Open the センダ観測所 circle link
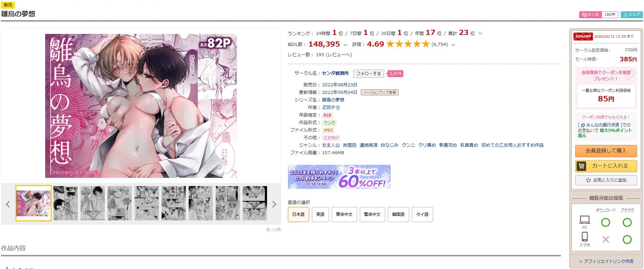This screenshot has width=644, height=269. pos(335,73)
